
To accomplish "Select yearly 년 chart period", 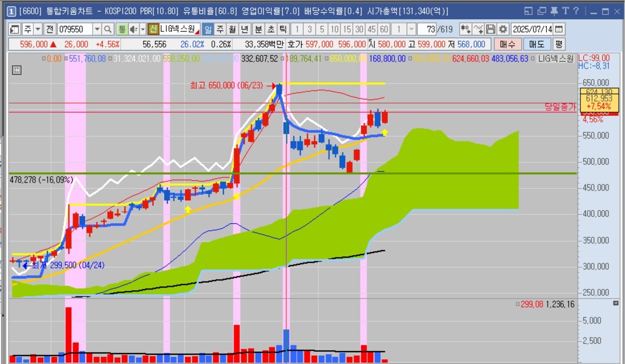I will tap(245, 30).
